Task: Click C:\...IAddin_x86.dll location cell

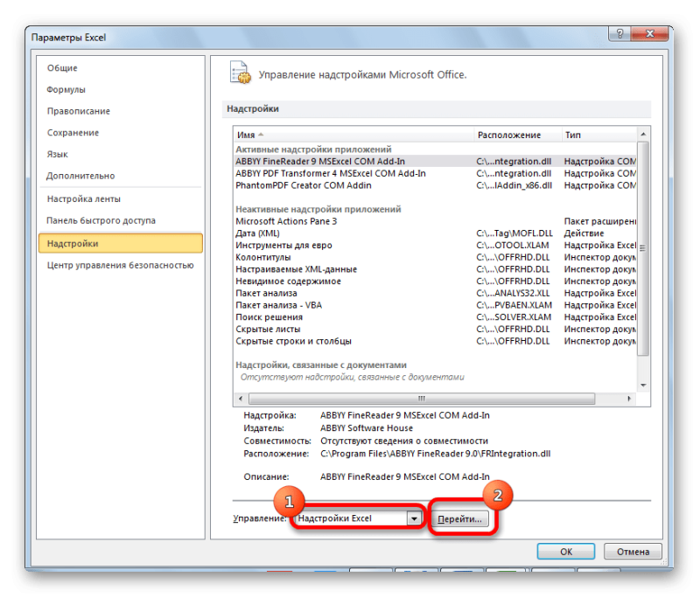Action: (514, 185)
